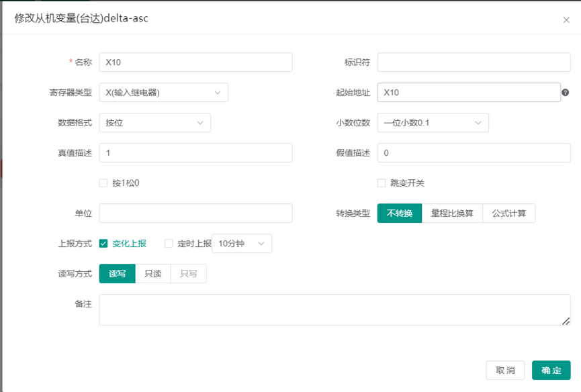Select 读写 access mode
Screen dimensions: 581x392
pyautogui.click(x=117, y=274)
